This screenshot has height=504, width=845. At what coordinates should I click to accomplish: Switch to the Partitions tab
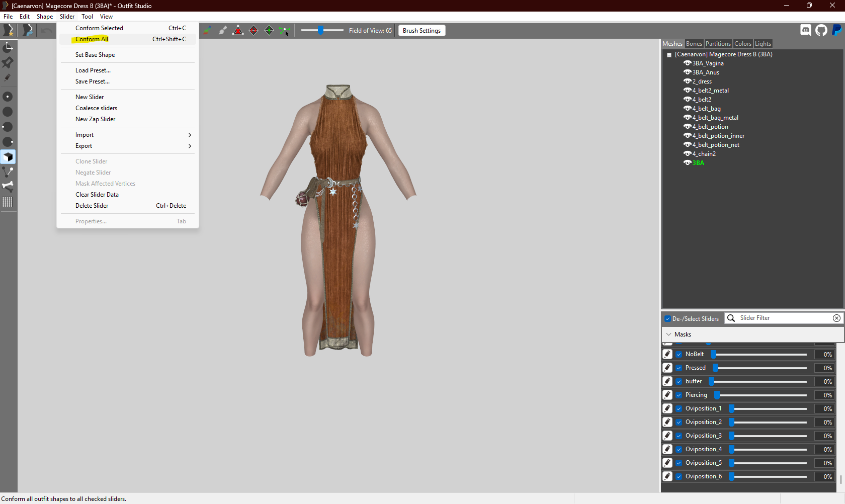[718, 44]
